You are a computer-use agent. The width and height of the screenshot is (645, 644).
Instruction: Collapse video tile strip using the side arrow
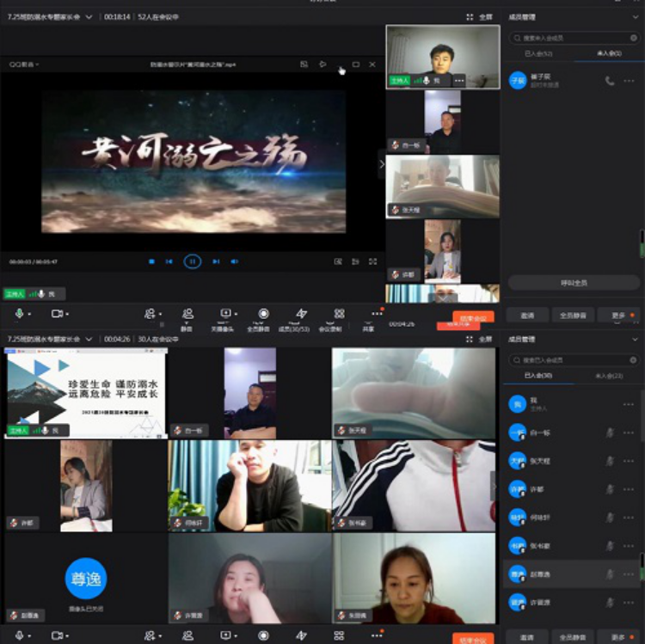382,164
